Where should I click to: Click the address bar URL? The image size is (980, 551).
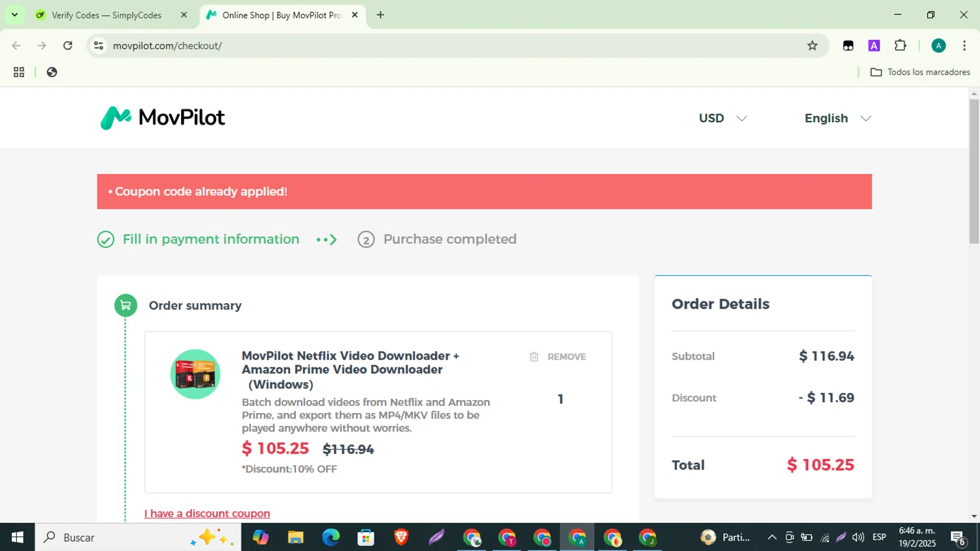167,46
